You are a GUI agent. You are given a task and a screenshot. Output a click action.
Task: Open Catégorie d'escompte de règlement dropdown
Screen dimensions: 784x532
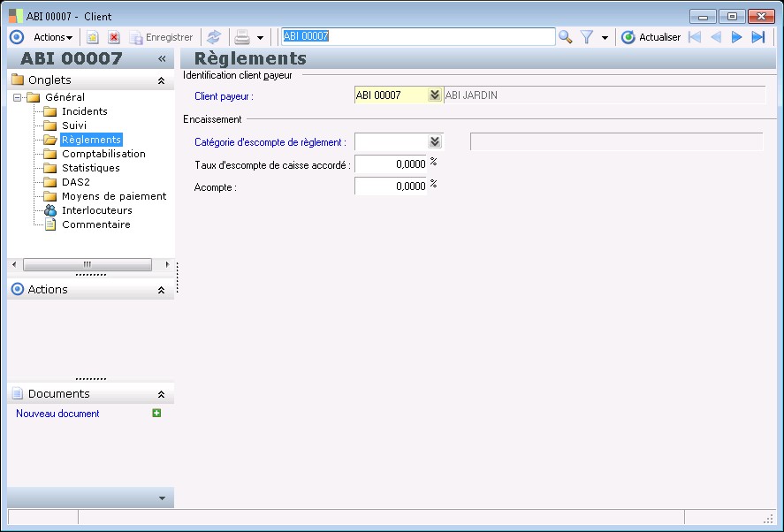click(x=435, y=141)
